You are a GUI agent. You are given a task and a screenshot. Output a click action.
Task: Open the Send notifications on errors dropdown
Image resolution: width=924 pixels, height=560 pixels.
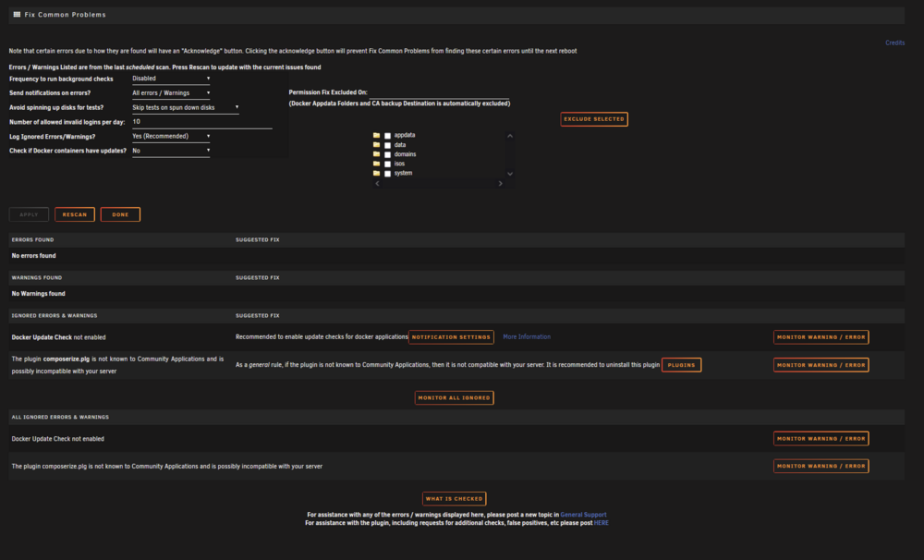tap(171, 93)
